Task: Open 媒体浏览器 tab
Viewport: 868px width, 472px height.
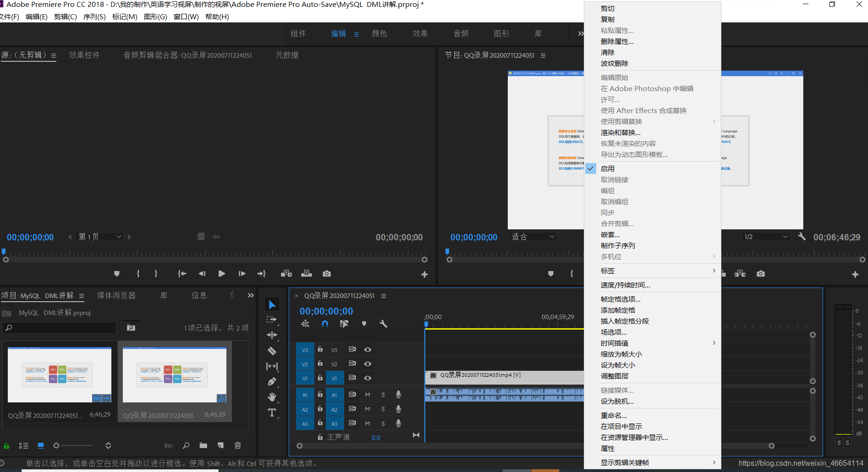Action: point(116,295)
